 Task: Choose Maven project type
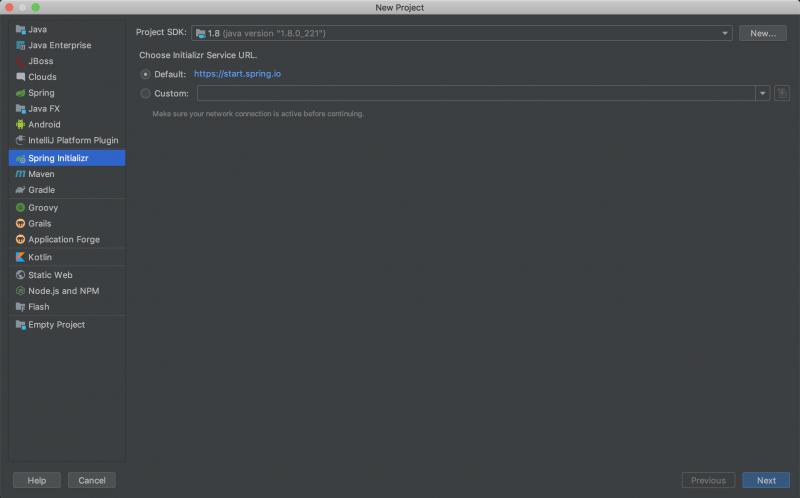point(67,175)
